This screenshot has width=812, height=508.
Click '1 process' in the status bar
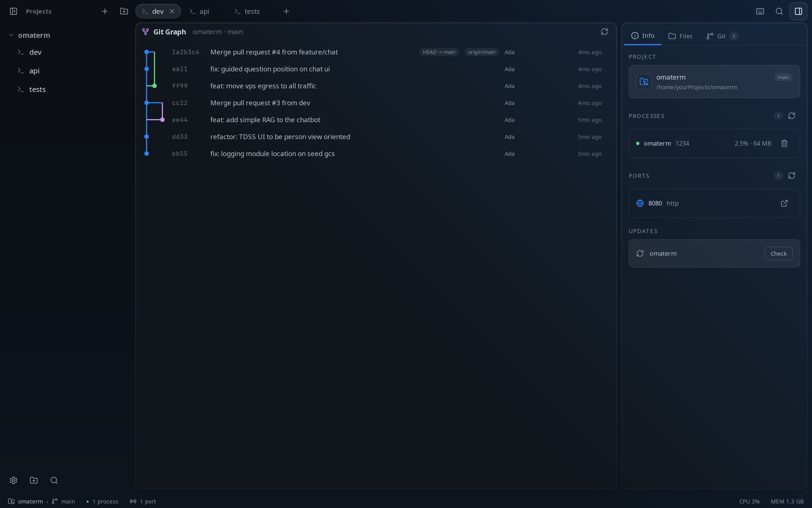(x=102, y=501)
